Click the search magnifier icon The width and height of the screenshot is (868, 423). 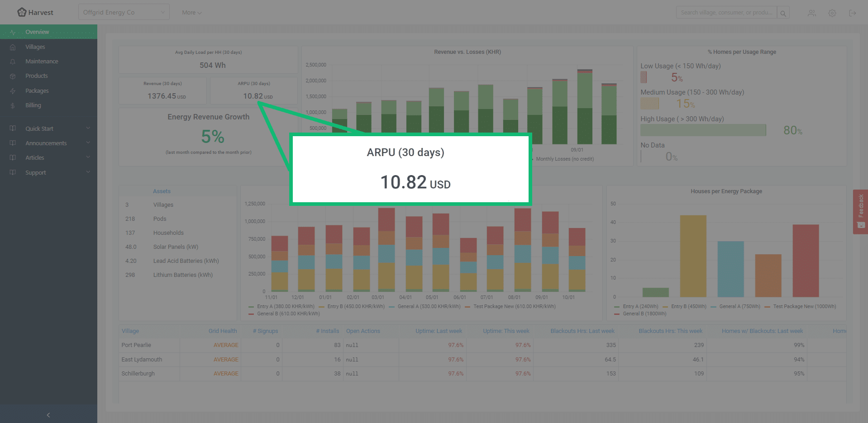click(x=783, y=13)
